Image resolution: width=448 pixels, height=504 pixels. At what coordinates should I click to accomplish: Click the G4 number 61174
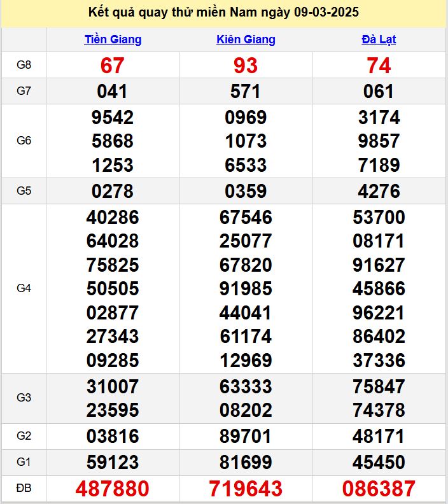[246, 337]
